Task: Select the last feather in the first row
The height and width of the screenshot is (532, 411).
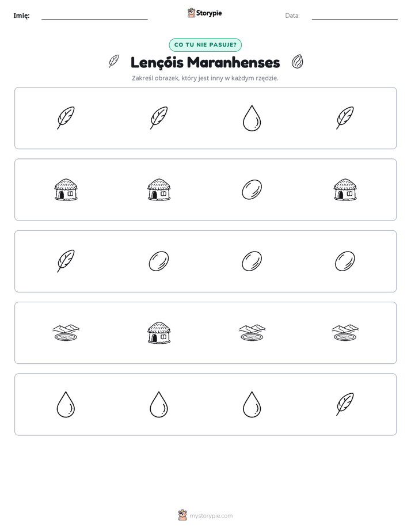Action: point(345,117)
